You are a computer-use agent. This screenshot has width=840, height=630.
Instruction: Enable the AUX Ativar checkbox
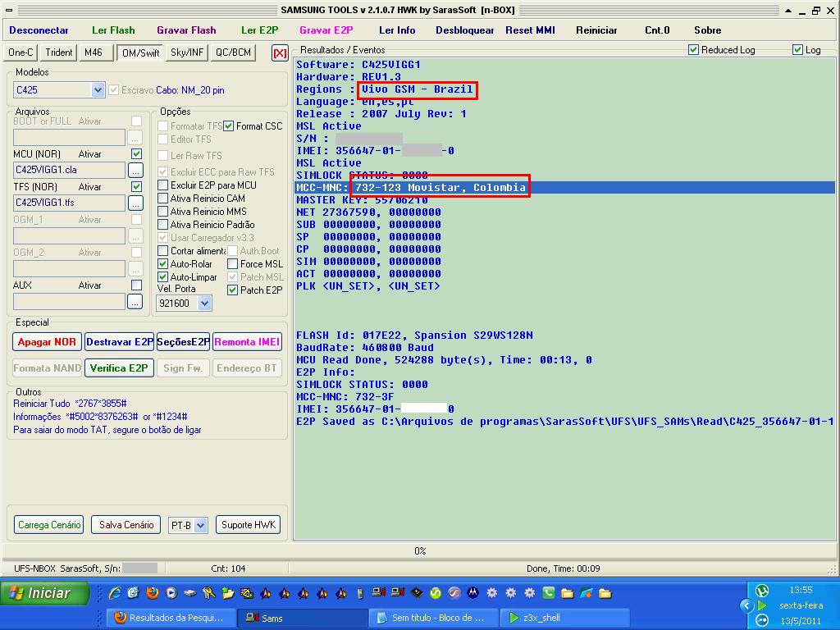[x=137, y=285]
